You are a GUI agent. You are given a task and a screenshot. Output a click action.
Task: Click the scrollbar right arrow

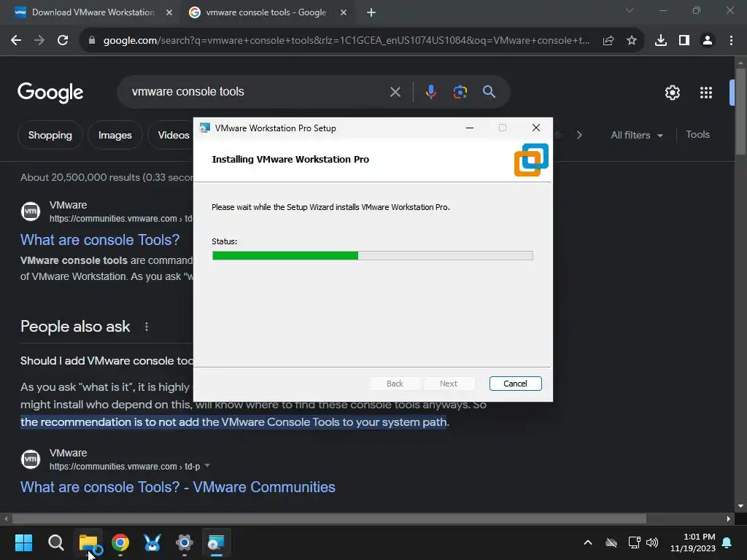tap(729, 518)
